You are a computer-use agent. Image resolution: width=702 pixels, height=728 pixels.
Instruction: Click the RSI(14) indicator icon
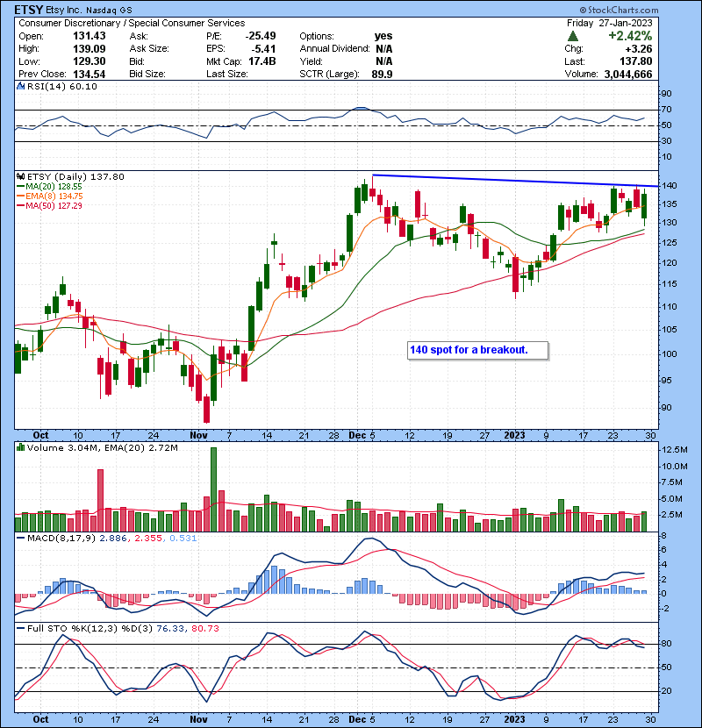pos(21,86)
